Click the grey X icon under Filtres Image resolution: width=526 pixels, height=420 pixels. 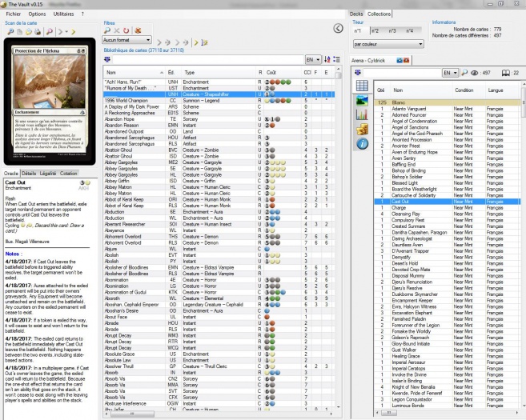point(116,30)
